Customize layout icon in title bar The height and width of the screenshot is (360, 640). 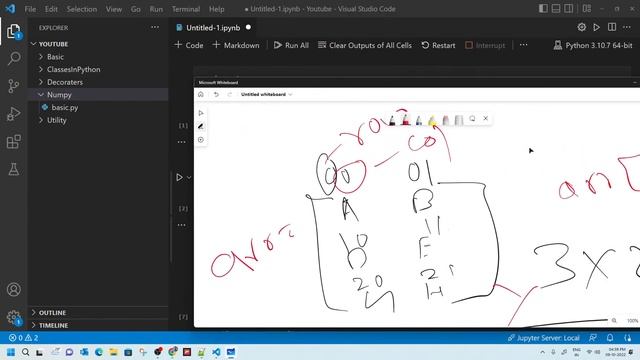[x=587, y=9]
